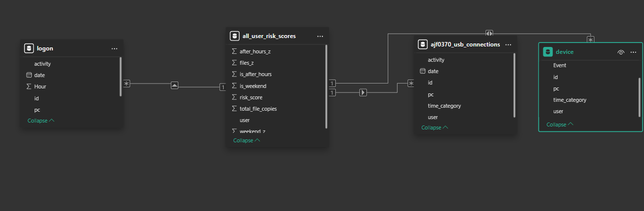This screenshot has height=211, width=644.
Task: Click the logon table database icon
Action: pos(29,48)
